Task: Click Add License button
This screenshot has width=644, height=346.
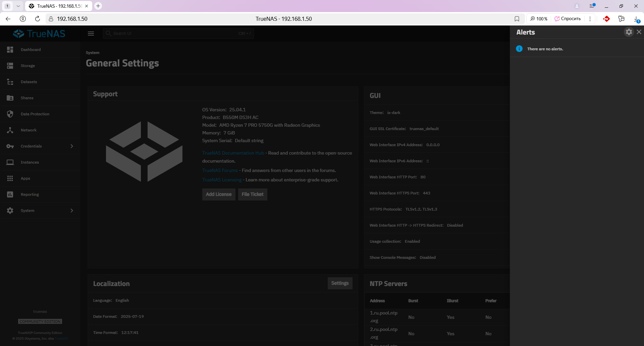Action: coord(219,194)
